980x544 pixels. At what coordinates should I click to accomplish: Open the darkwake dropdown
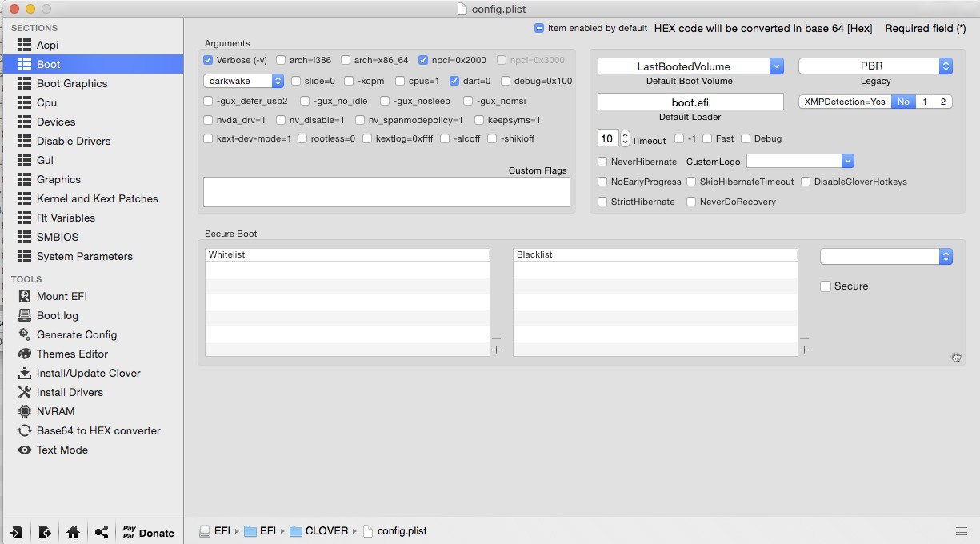[244, 81]
